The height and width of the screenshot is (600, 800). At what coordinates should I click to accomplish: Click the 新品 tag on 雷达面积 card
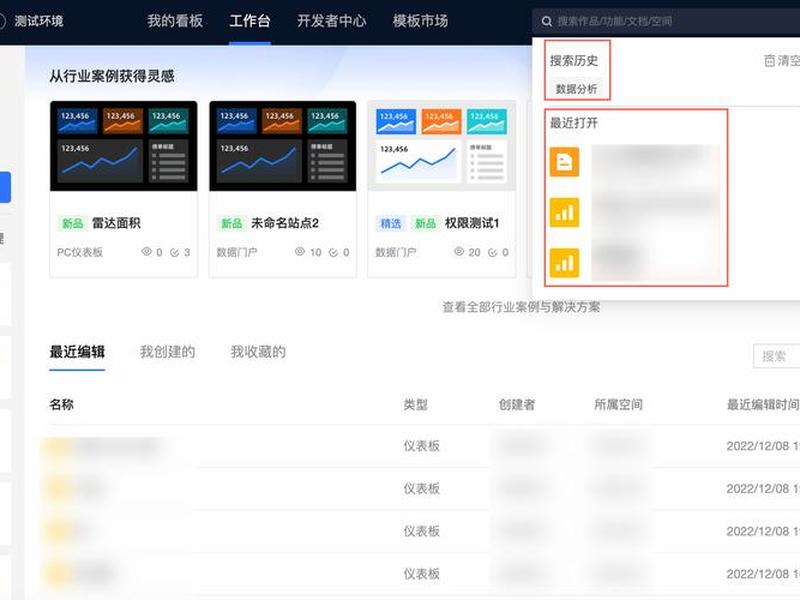click(x=72, y=223)
